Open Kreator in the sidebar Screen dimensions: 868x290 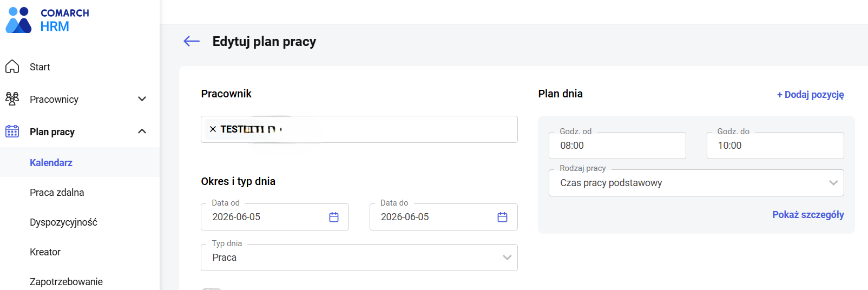45,252
